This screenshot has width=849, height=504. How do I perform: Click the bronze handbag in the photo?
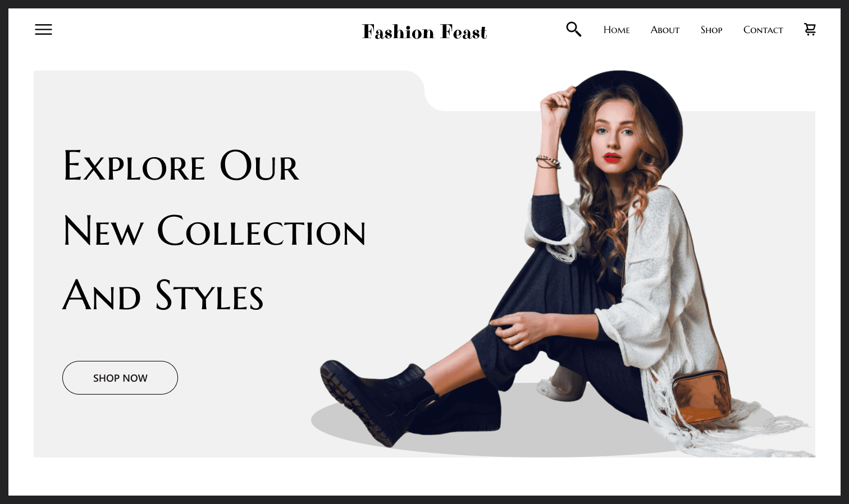(701, 400)
